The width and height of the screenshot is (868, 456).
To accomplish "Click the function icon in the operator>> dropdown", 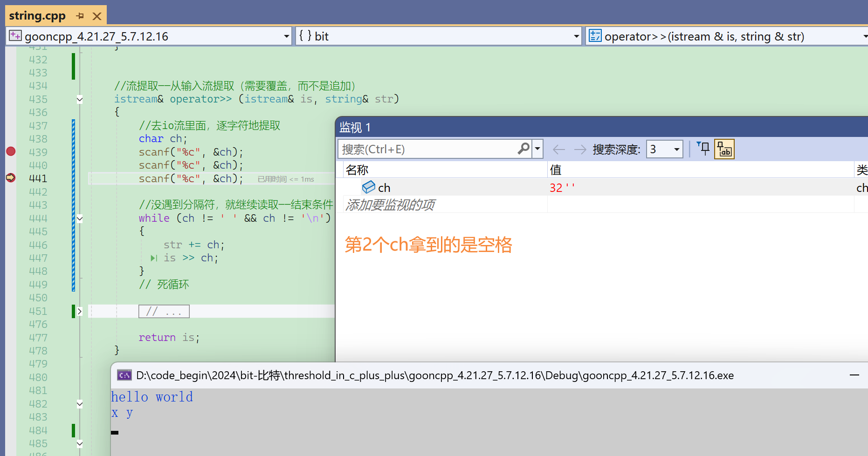I will tap(595, 36).
